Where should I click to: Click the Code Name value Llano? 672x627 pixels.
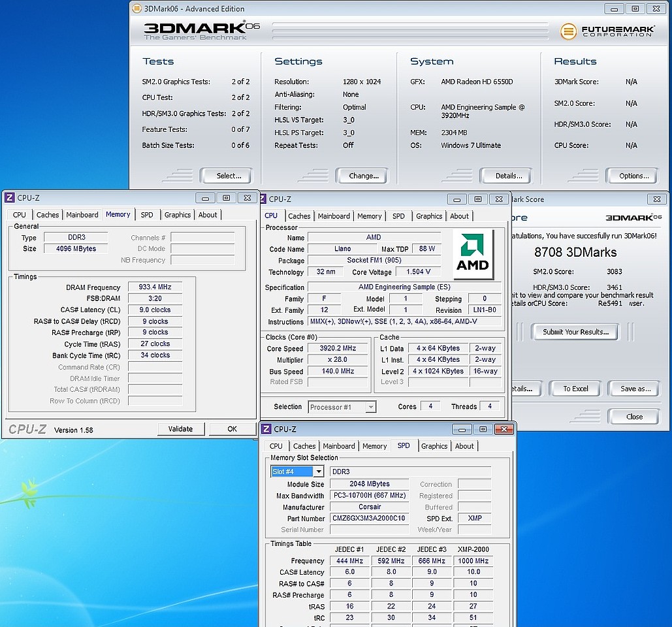pos(342,249)
